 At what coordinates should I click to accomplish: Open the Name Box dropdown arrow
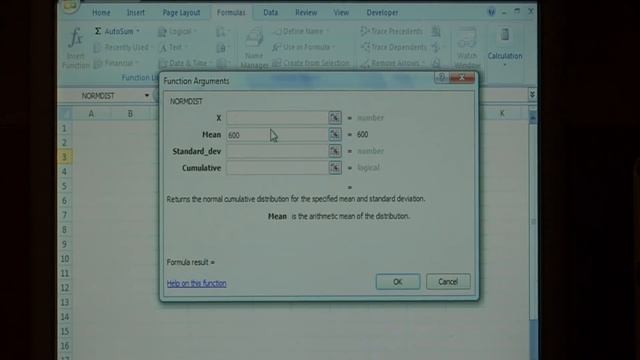(x=147, y=96)
